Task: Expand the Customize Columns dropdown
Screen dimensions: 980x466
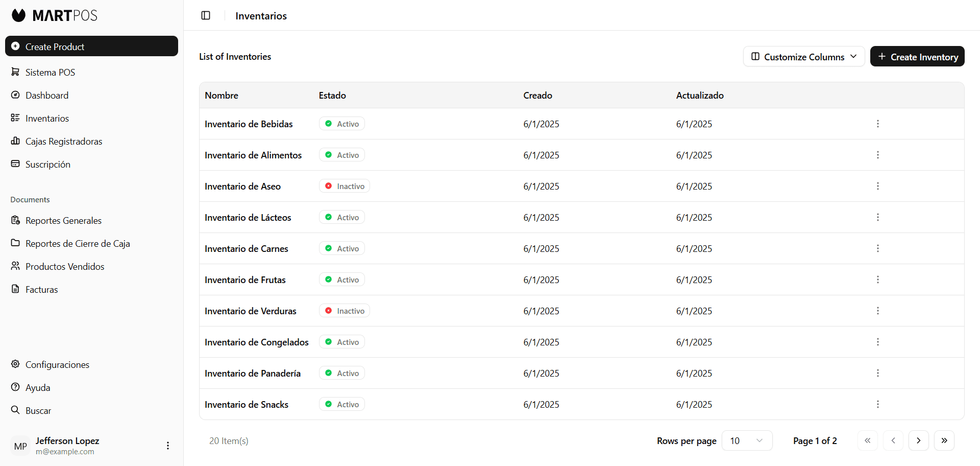Action: (803, 57)
